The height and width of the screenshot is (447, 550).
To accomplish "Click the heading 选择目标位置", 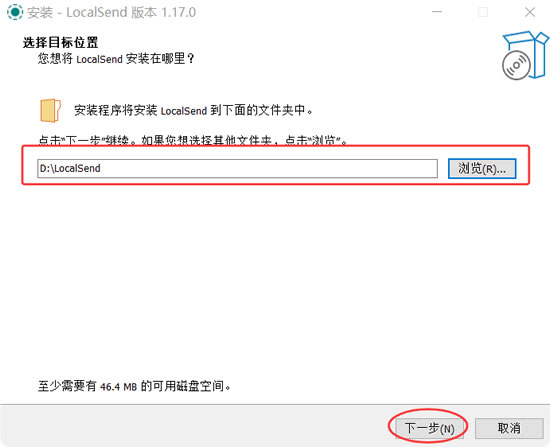I will point(60,42).
